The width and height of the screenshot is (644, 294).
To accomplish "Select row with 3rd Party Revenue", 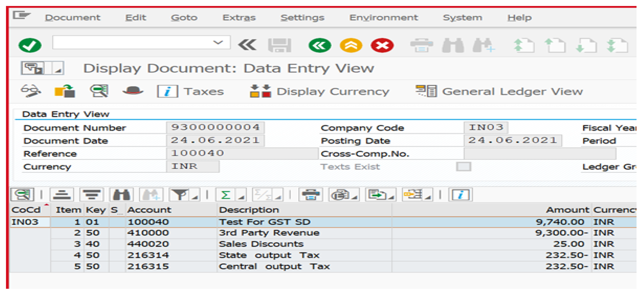I will (x=269, y=233).
